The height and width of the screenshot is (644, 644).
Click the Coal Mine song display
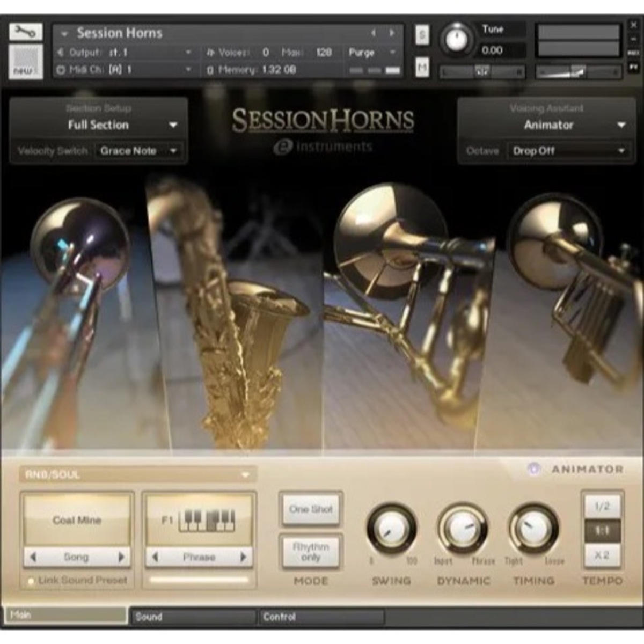click(77, 520)
